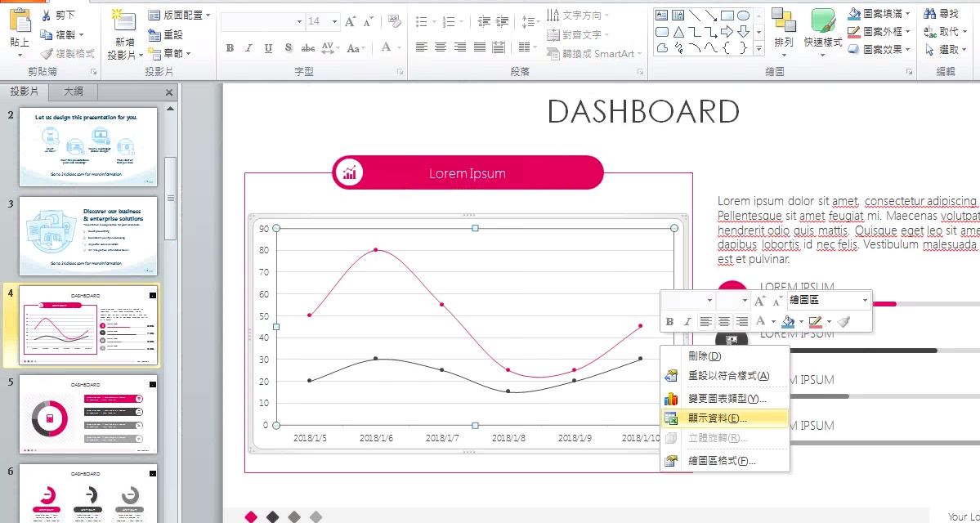980x523 pixels.
Task: Select slide 5 thumbnail
Action: click(x=88, y=414)
